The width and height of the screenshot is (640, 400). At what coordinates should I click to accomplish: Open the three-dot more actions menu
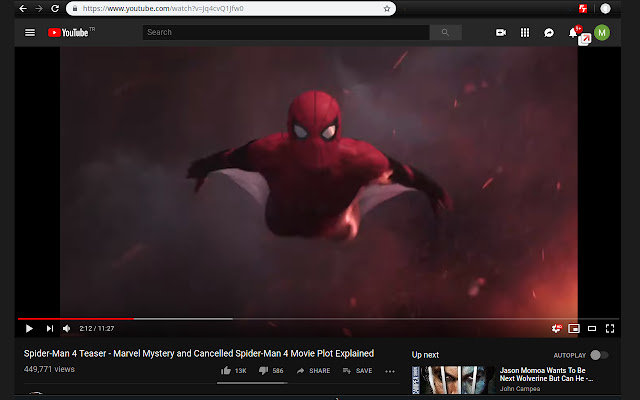390,371
